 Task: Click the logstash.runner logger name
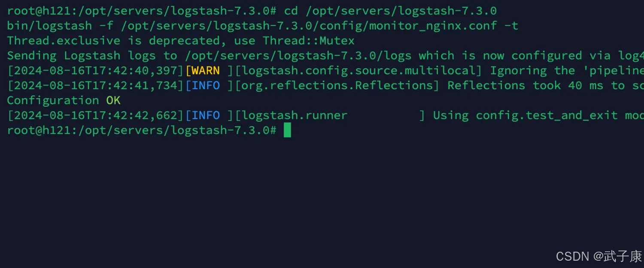294,115
